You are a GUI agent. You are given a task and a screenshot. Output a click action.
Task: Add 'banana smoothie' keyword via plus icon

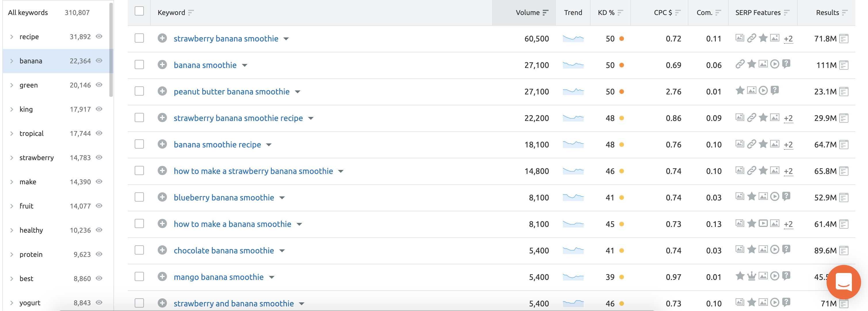pos(162,65)
